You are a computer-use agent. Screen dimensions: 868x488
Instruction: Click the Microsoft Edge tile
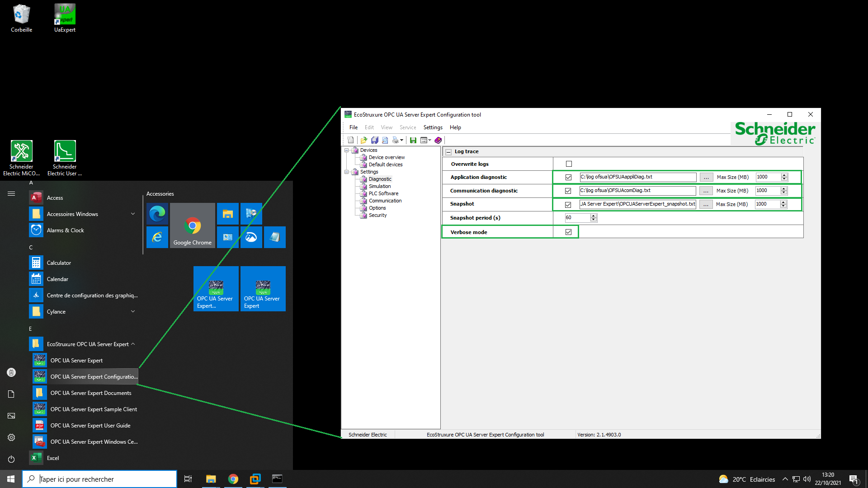click(x=157, y=214)
